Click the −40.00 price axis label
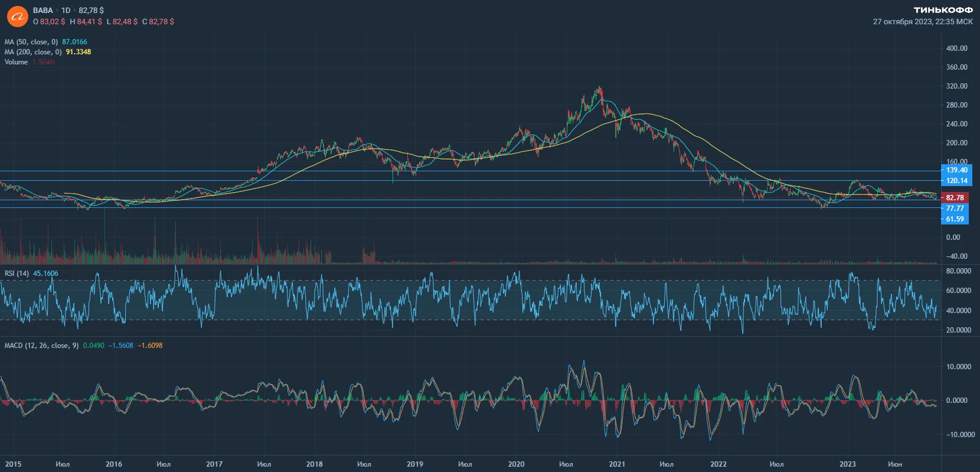This screenshot has height=472, width=980. pos(957,256)
